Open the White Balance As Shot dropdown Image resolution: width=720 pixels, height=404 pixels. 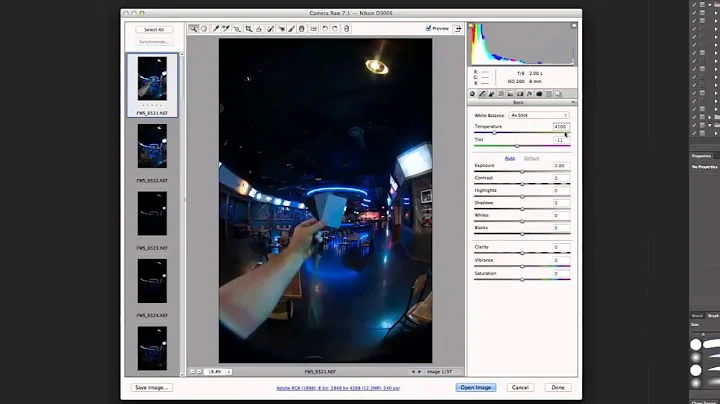point(539,115)
